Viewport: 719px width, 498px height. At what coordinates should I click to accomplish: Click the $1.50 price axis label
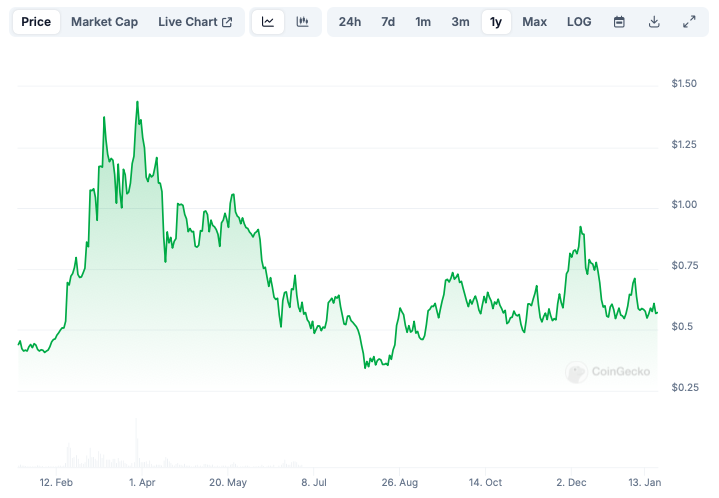[684, 83]
